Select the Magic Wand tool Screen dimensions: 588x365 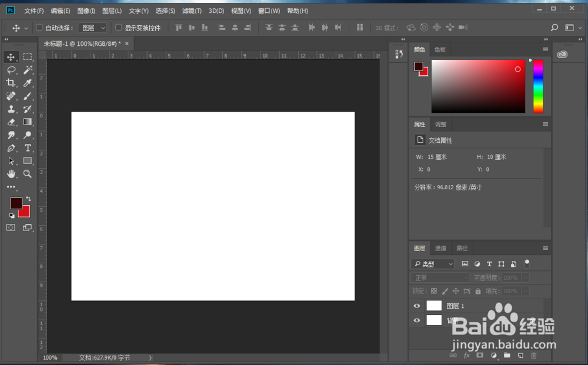coord(28,70)
